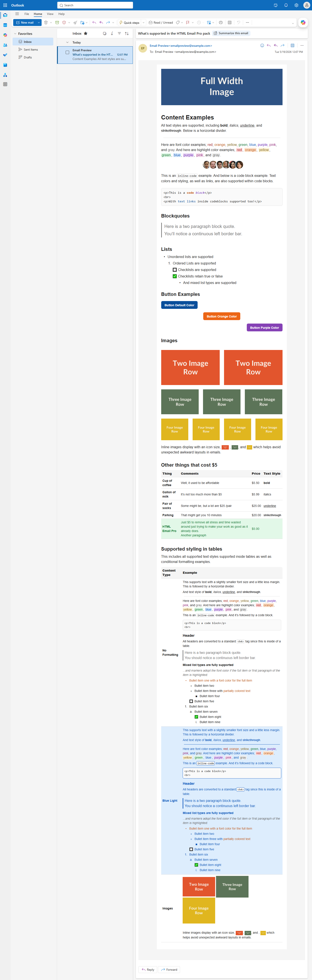Toggle select-all messages icon in Inbox header

(x=104, y=34)
